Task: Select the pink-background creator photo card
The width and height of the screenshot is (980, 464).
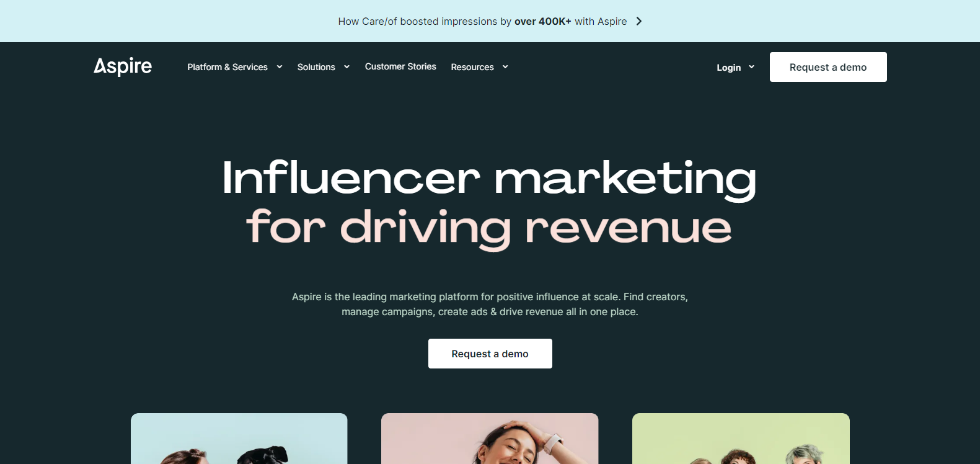Action: [x=490, y=439]
